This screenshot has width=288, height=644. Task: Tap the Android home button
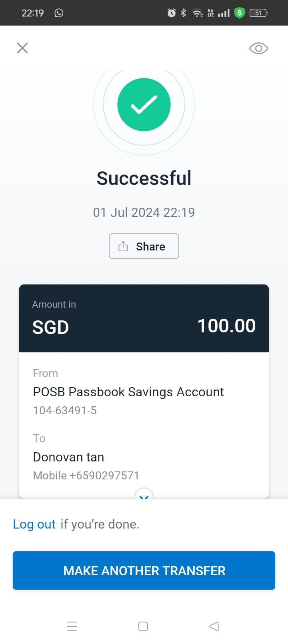pos(143,626)
